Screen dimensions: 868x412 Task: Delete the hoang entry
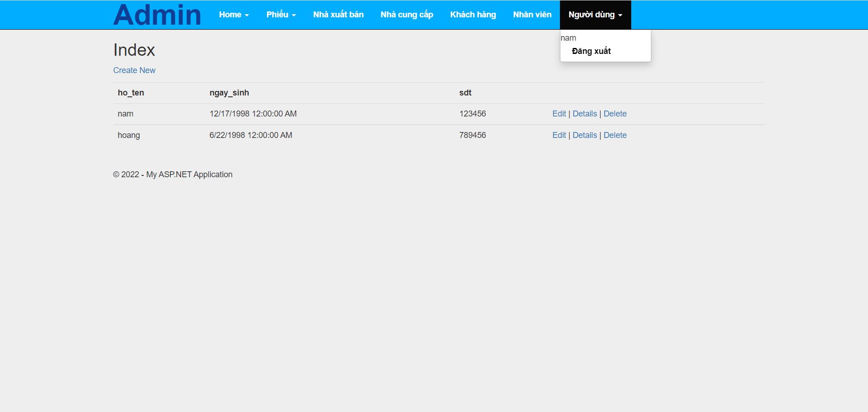pyautogui.click(x=615, y=135)
